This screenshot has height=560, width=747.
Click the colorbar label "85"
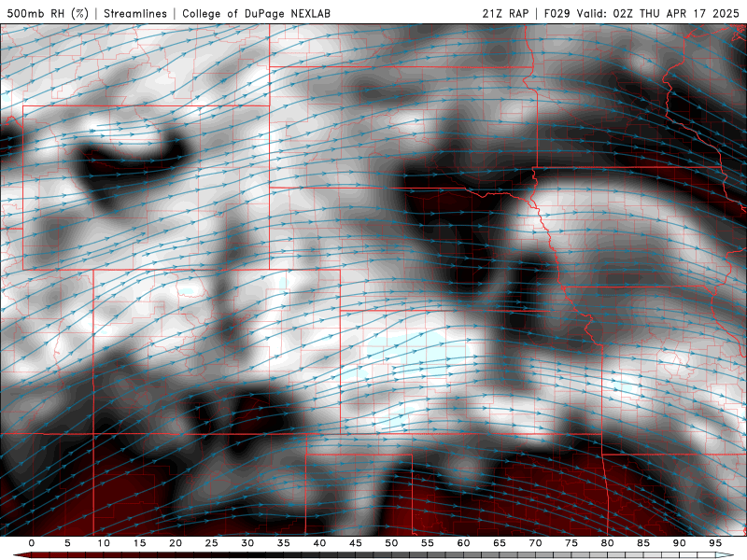643,543
